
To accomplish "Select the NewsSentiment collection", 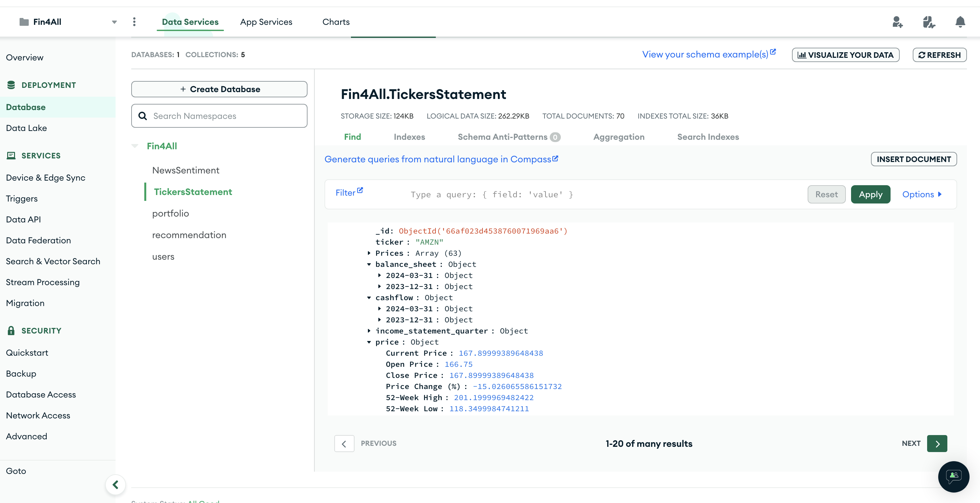I will [x=186, y=170].
